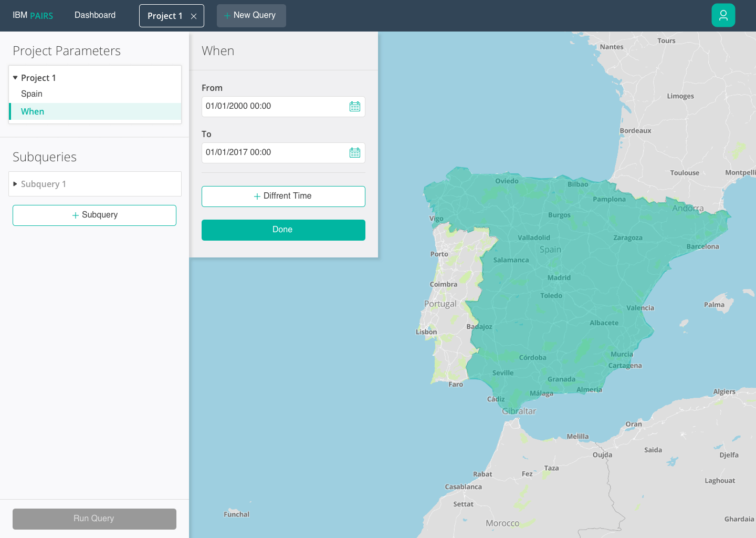Open the To date calendar picker
Image resolution: width=756 pixels, height=538 pixels.
pos(355,152)
